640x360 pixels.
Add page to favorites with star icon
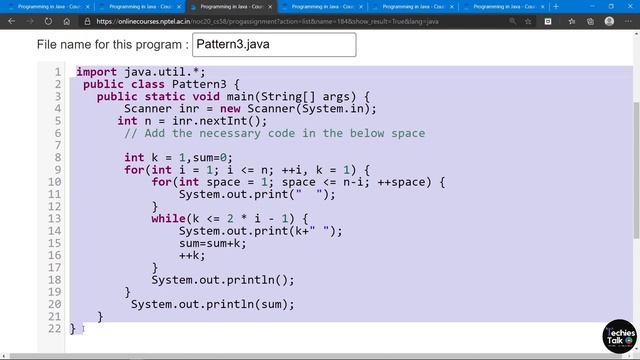528,21
